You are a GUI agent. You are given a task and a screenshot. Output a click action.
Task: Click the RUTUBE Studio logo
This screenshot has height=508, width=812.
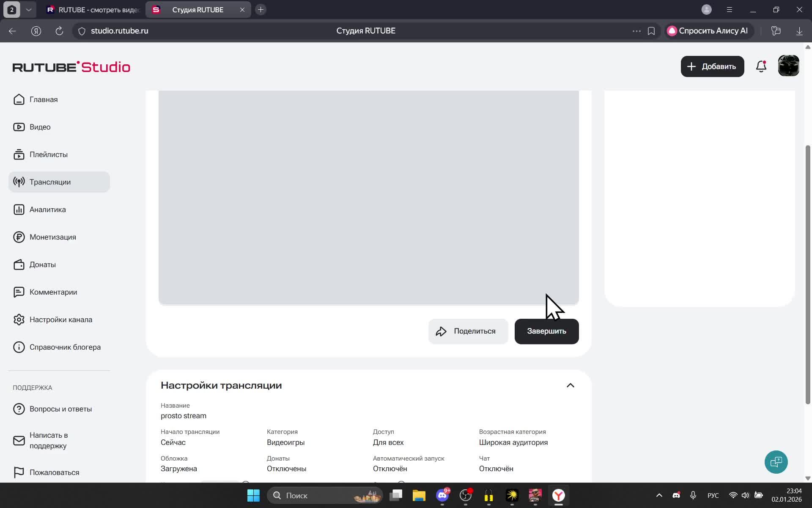click(71, 67)
